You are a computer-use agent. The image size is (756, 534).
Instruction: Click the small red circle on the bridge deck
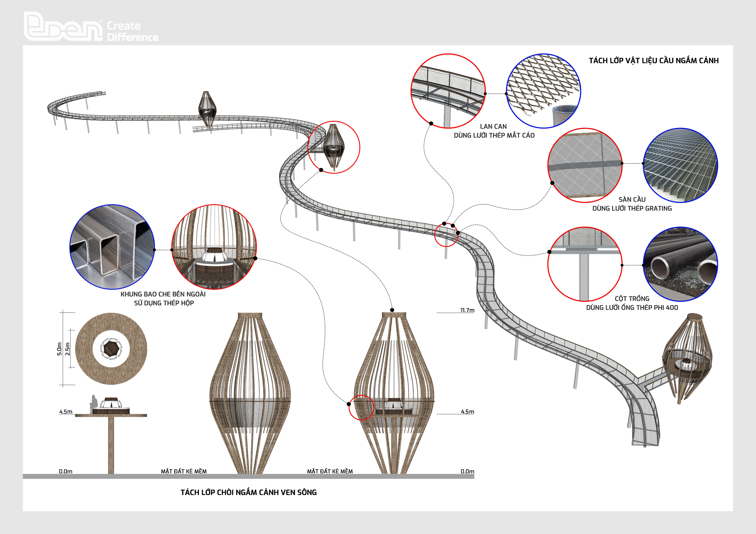[x=446, y=235]
